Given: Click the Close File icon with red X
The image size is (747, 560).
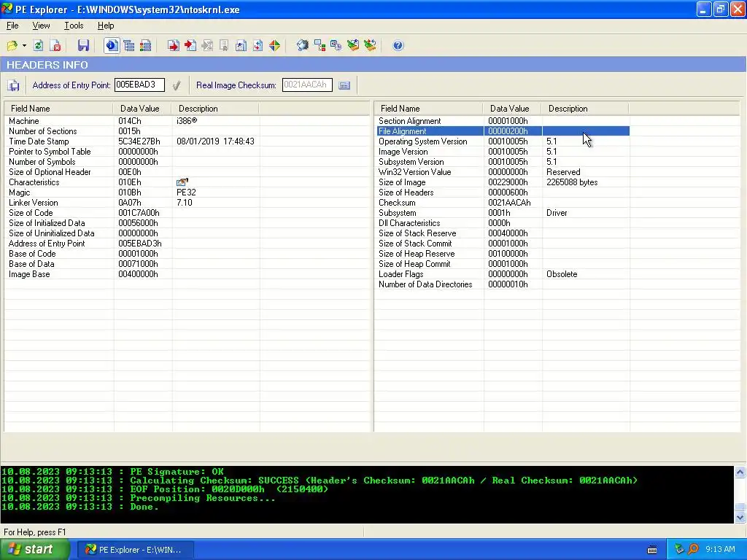Looking at the screenshot, I should [55, 46].
